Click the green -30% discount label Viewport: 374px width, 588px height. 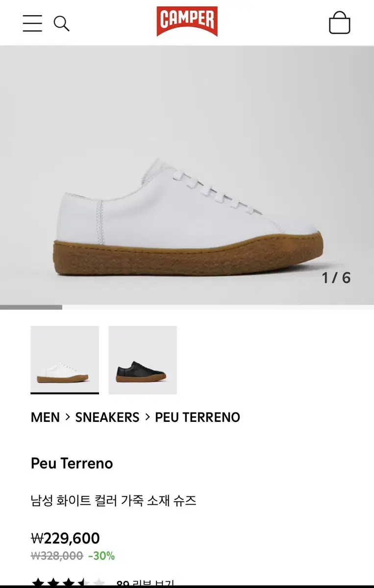[x=101, y=556]
